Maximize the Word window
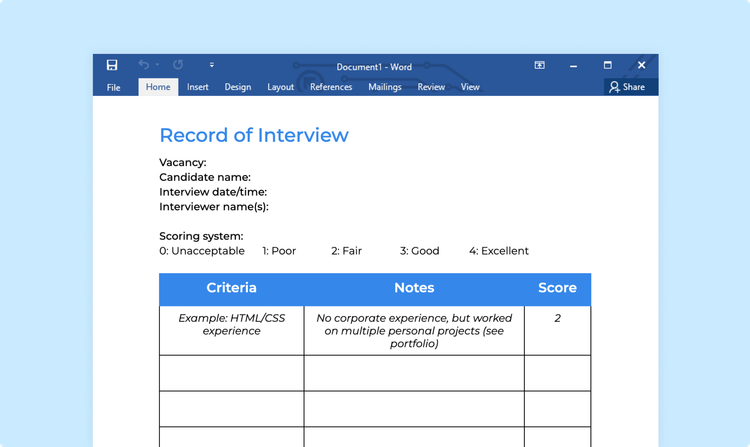This screenshot has width=750, height=447. 608,65
